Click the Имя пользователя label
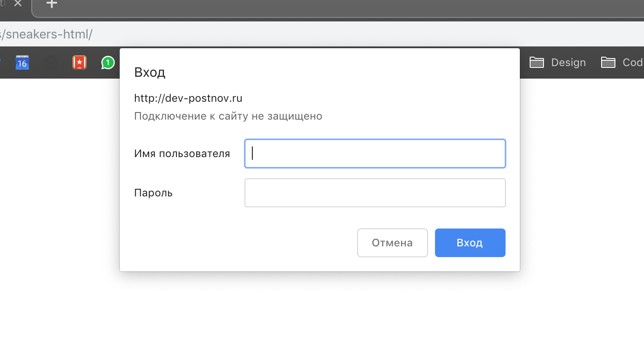Image resolution: width=644 pixels, height=341 pixels. point(182,154)
